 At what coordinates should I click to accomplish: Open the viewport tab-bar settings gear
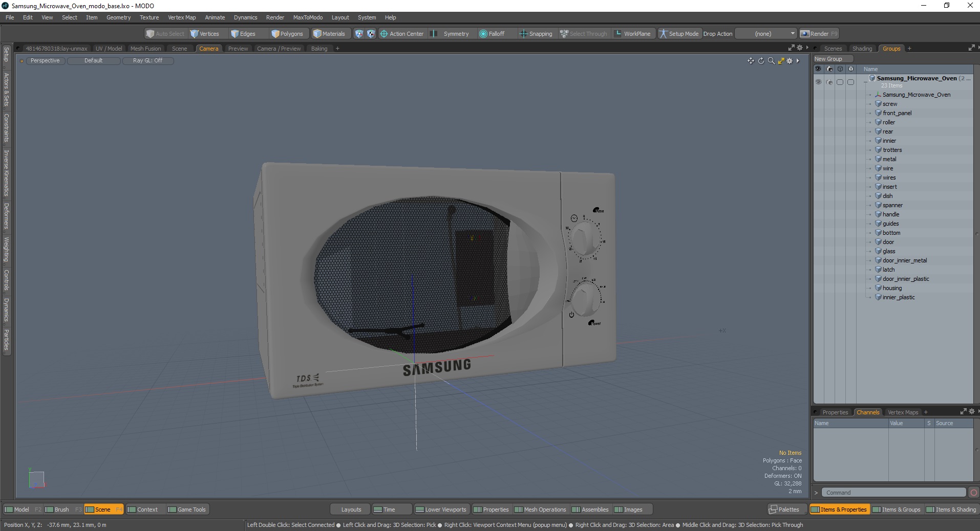tap(800, 48)
